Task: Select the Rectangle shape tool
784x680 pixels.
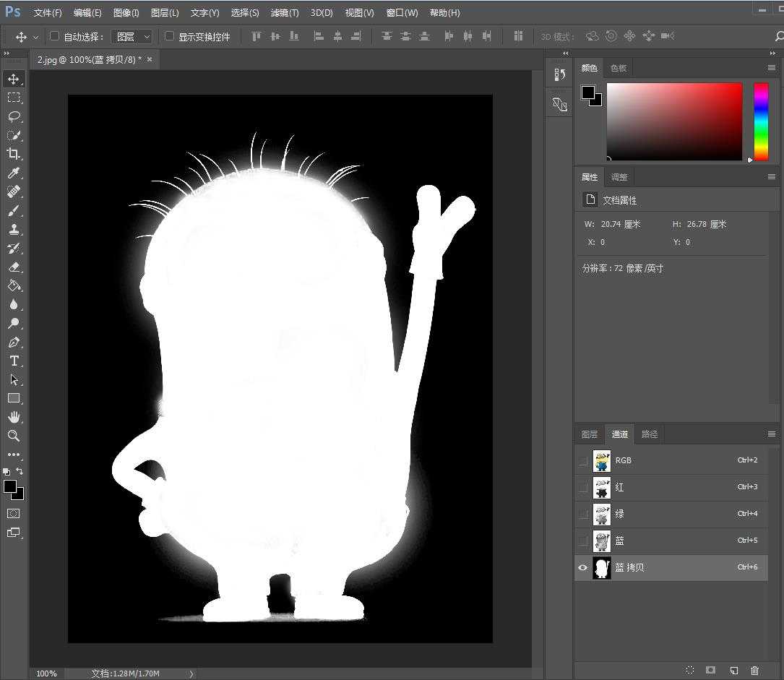Action: pyautogui.click(x=14, y=398)
